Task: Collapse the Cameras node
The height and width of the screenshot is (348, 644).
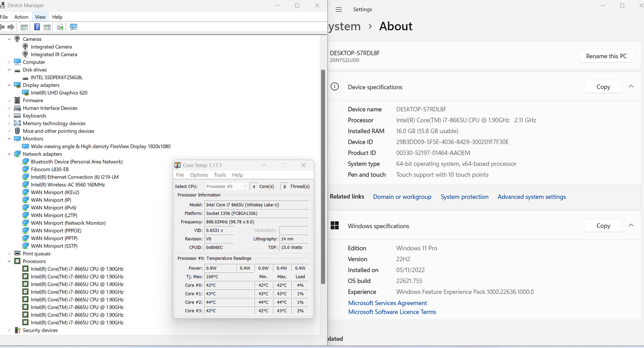Action: click(x=9, y=39)
